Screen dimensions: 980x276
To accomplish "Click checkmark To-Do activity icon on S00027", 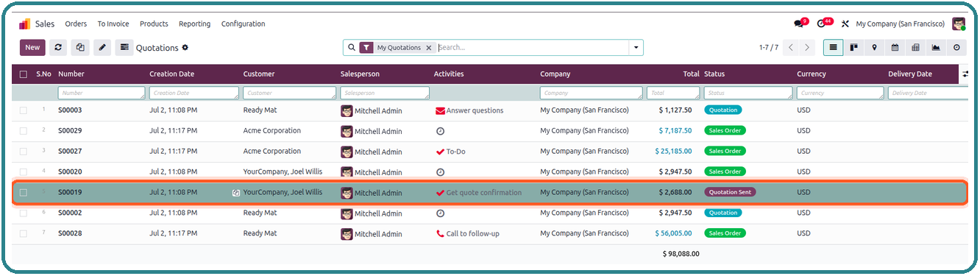I will click(440, 152).
